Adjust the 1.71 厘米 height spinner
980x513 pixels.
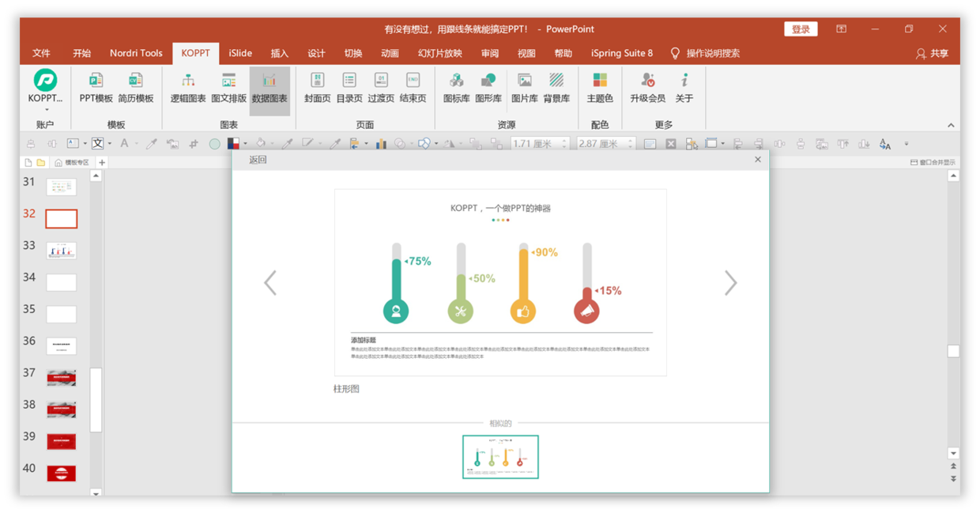[x=564, y=143]
